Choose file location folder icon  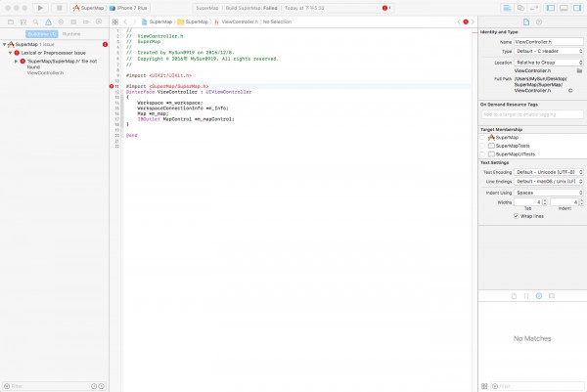(579, 70)
